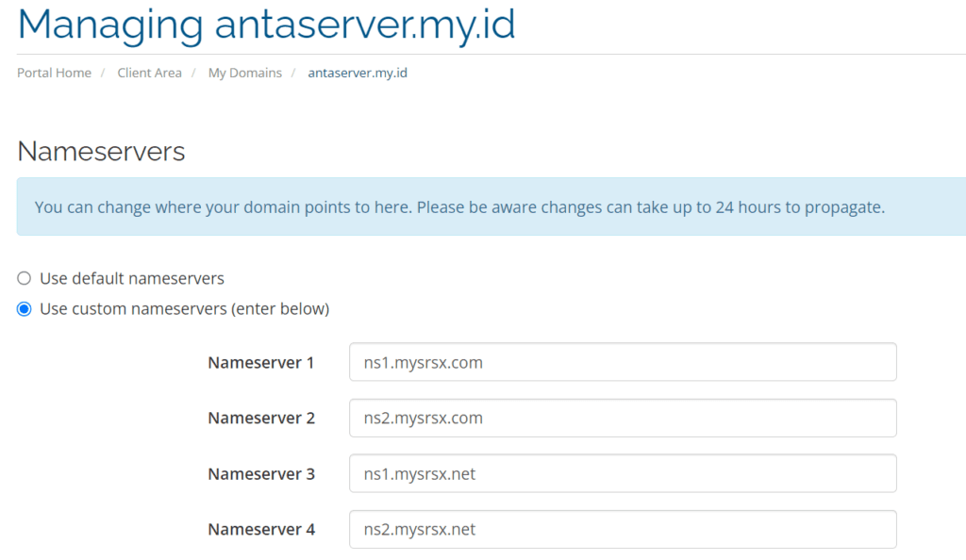
Task: Go to Client Area breadcrumb
Action: pyautogui.click(x=150, y=73)
